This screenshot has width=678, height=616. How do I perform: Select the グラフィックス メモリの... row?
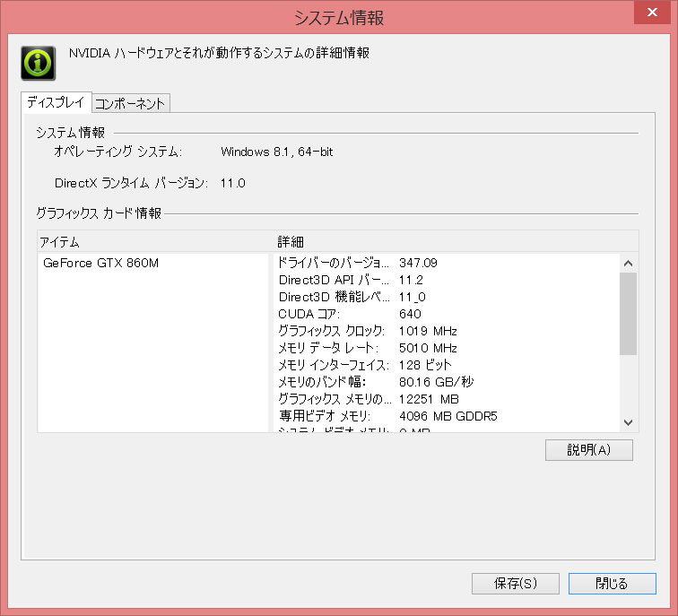pyautogui.click(x=448, y=399)
